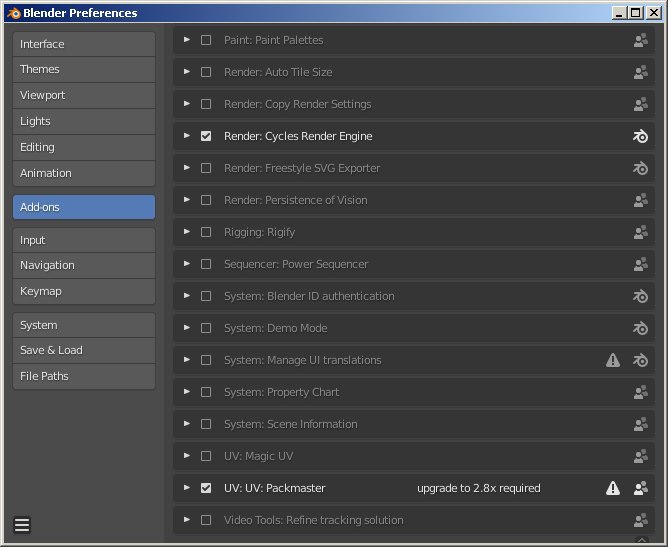Open the Lights preferences section

point(84,121)
